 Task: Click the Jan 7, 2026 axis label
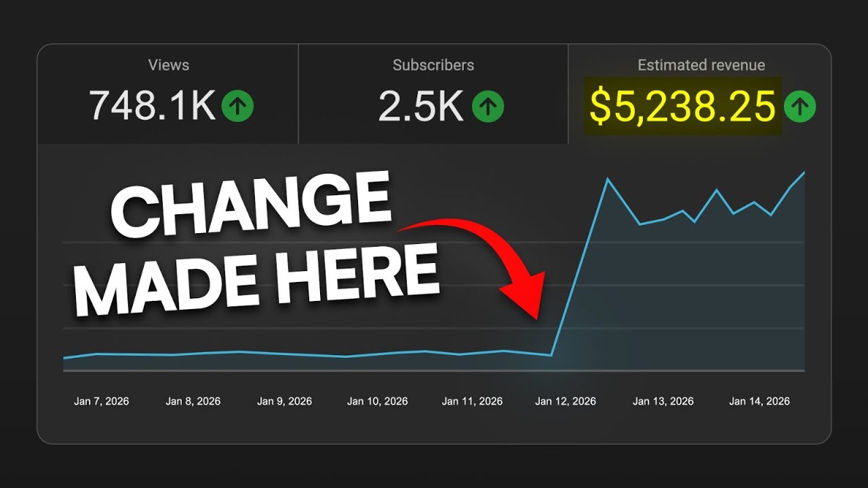[x=102, y=401]
